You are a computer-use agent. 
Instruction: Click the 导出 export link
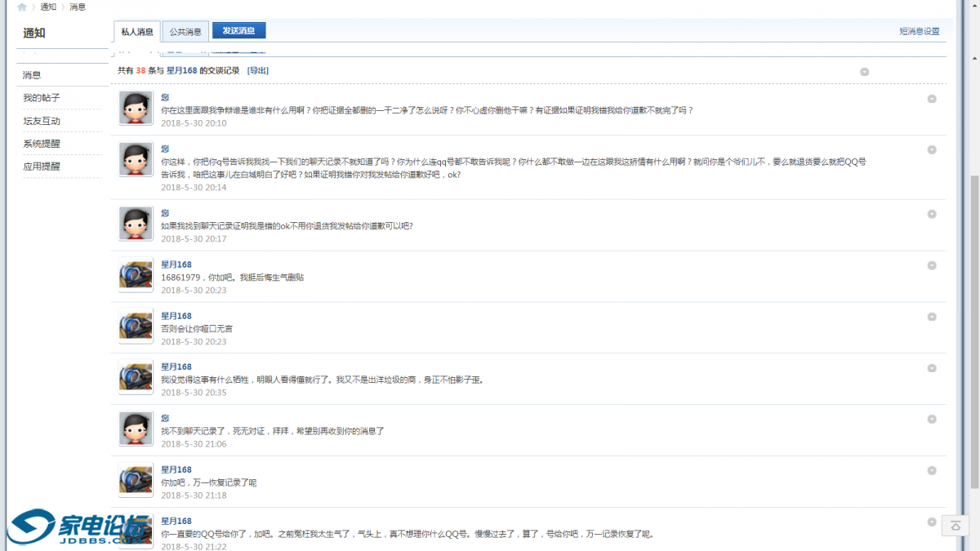click(258, 71)
